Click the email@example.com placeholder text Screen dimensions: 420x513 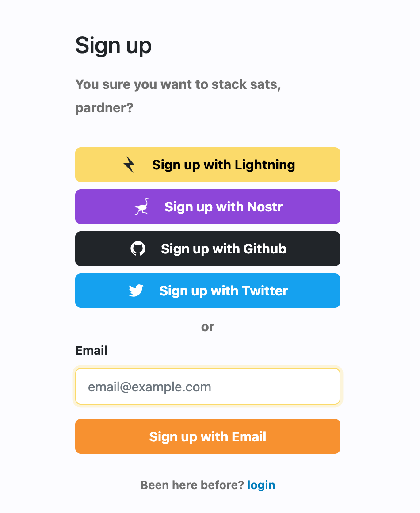tap(150, 387)
